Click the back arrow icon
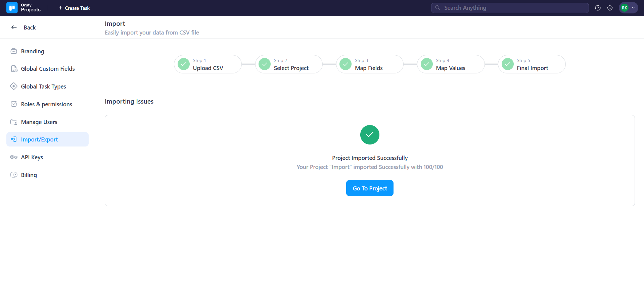Image resolution: width=644 pixels, height=291 pixels. [x=14, y=27]
